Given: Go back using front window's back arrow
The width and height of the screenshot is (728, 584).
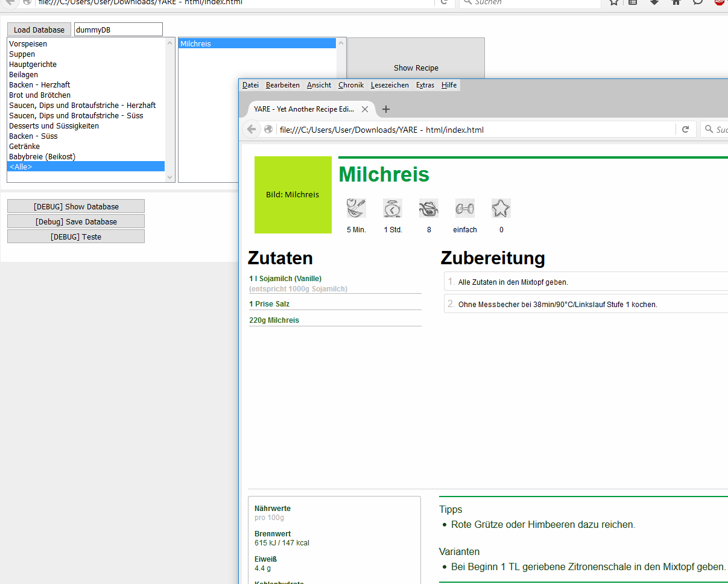Looking at the screenshot, I should pyautogui.click(x=252, y=129).
